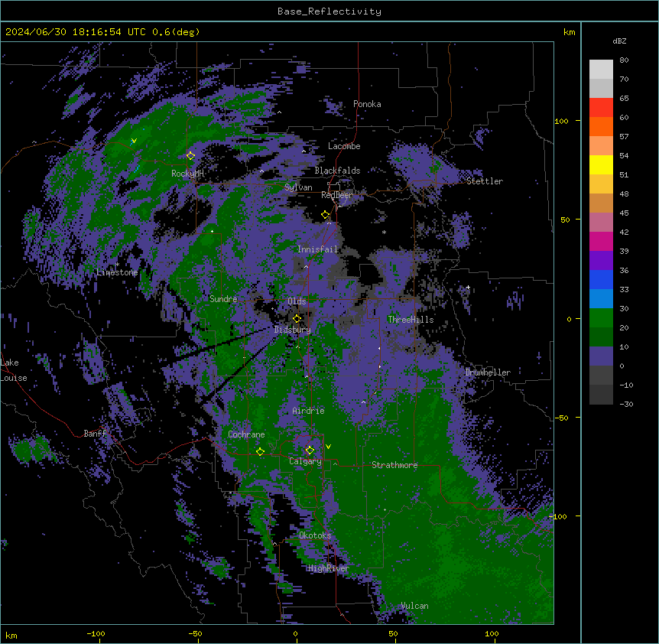Click the Base_Reflectivity title
The width and height of the screenshot is (659, 644).
[329, 11]
